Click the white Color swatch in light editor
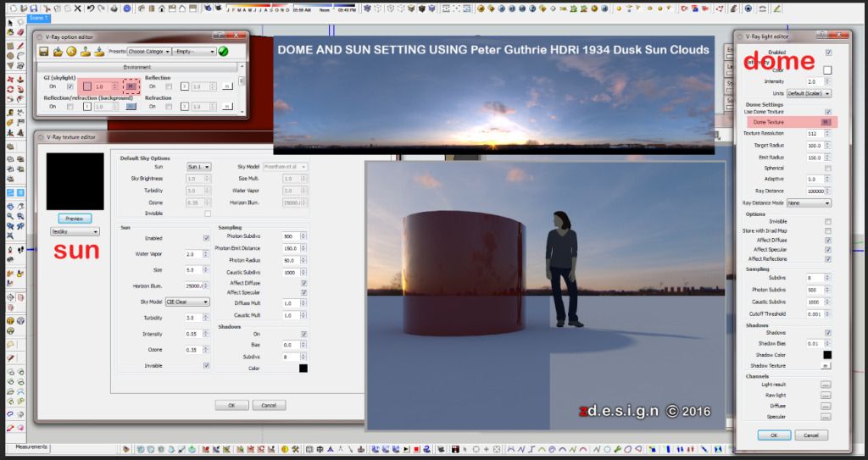Image resolution: width=868 pixels, height=460 pixels. (x=827, y=70)
